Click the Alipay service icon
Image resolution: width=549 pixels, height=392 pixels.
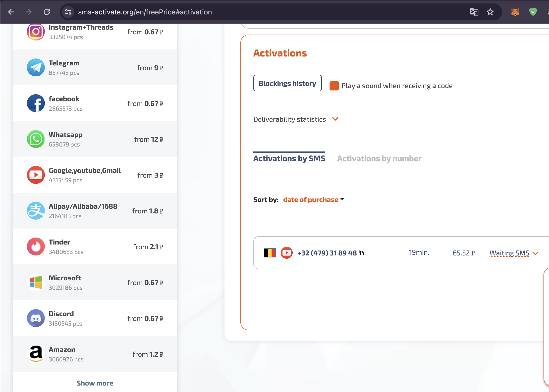[36, 211]
